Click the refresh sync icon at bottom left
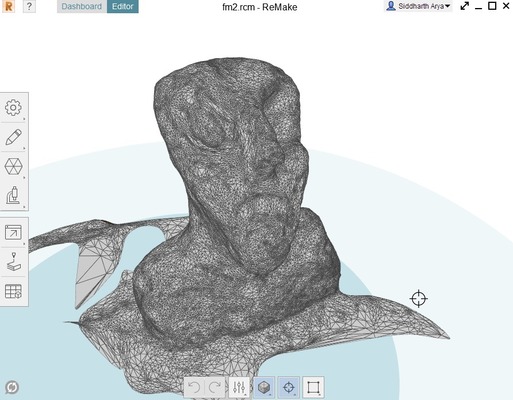The width and height of the screenshot is (513, 400). click(x=12, y=387)
